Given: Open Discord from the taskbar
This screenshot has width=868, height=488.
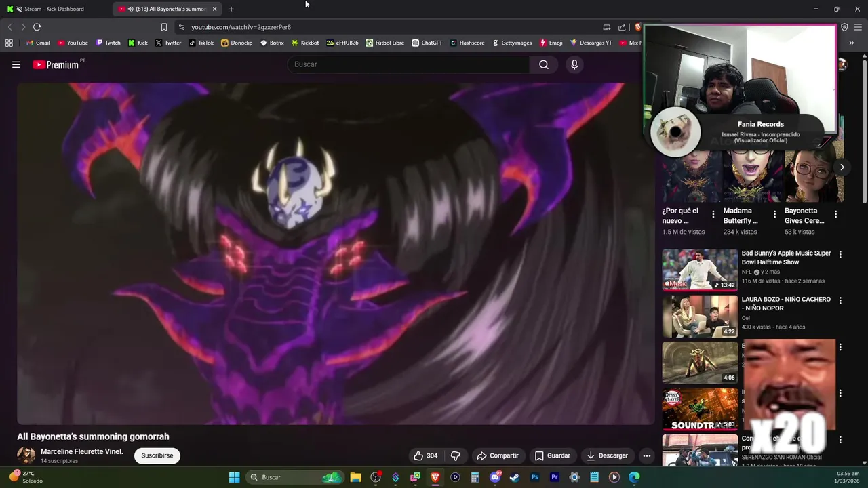Looking at the screenshot, I should coord(495,477).
